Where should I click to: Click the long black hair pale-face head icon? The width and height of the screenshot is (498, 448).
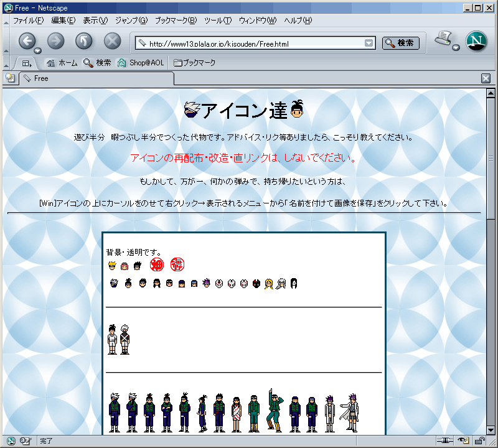294,283
